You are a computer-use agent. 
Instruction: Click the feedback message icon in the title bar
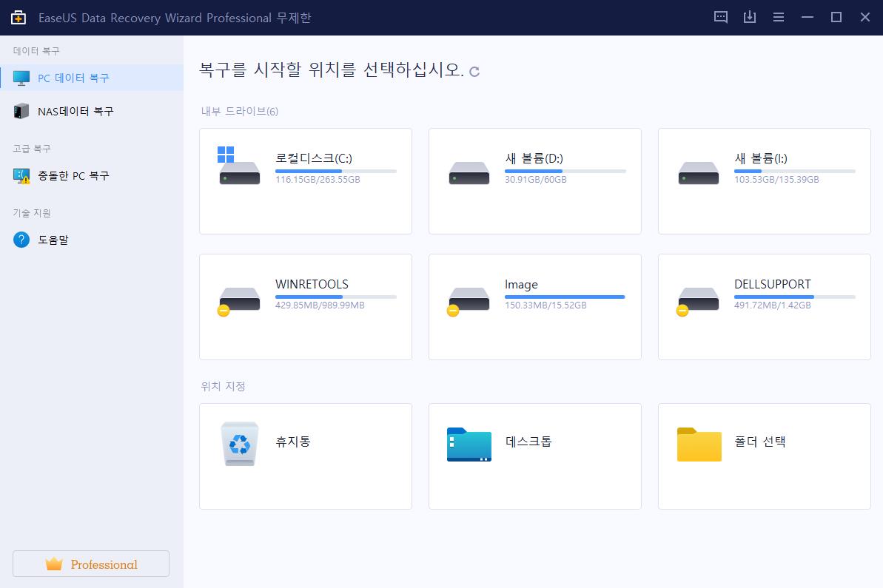coord(720,16)
